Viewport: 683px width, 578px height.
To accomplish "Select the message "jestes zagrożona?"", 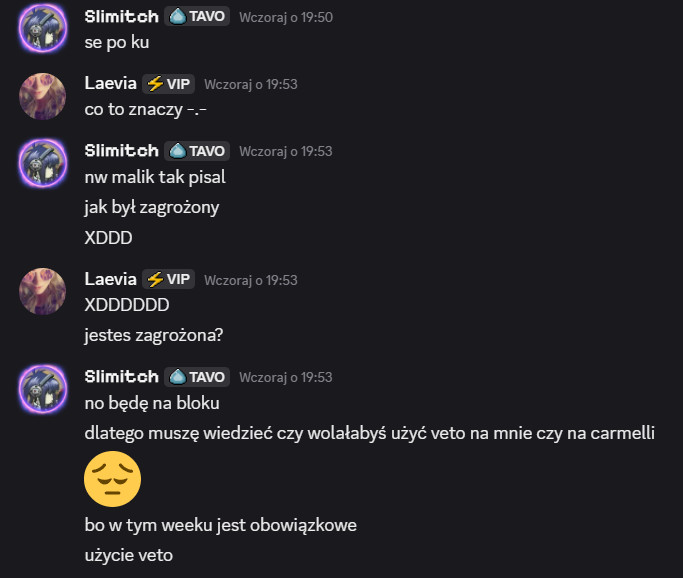I will (x=153, y=335).
